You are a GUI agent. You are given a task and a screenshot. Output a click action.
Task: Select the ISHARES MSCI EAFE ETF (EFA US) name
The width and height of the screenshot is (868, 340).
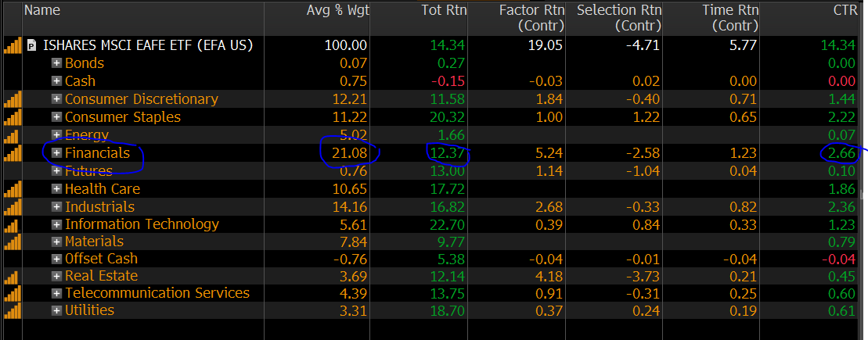tap(148, 45)
